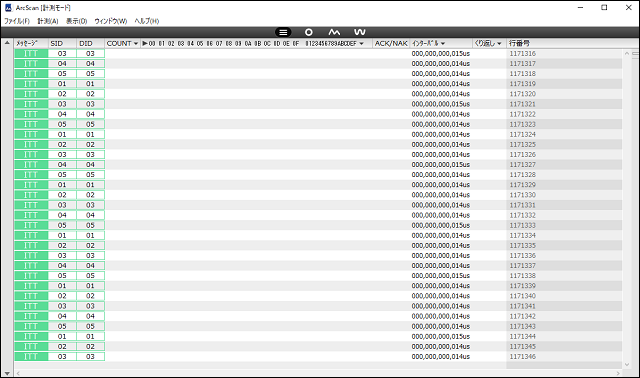Expand the COUNT column dropdown arrow
This screenshot has width=640, height=378.
[136, 44]
